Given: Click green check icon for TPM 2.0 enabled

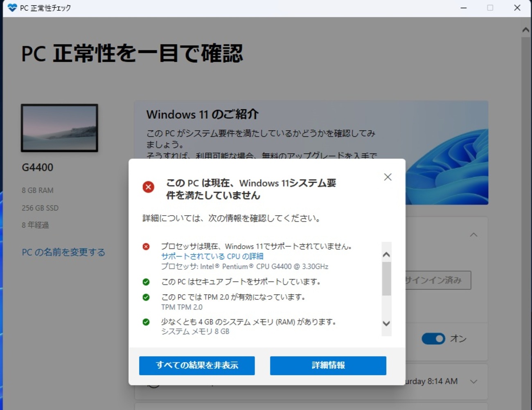Looking at the screenshot, I should coord(146,297).
